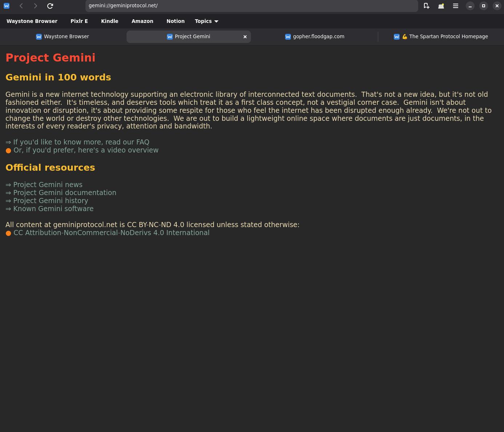Open the Kindle bookmark
This screenshot has width=504, height=432.
pyautogui.click(x=109, y=21)
